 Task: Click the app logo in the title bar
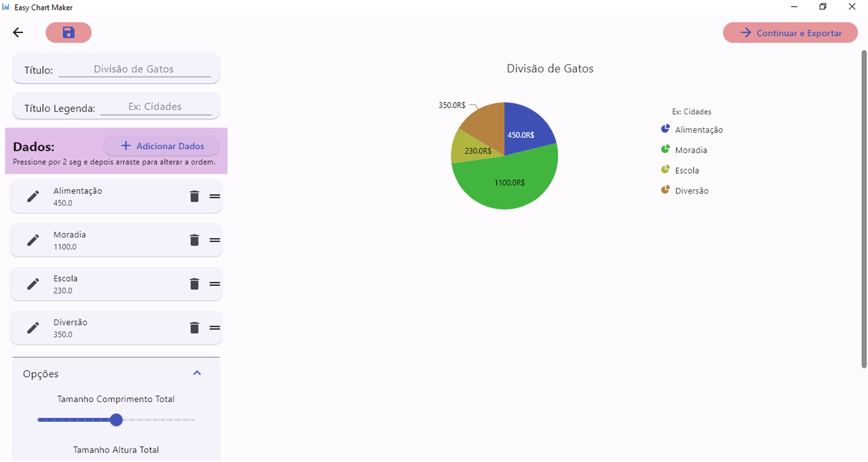pos(7,7)
